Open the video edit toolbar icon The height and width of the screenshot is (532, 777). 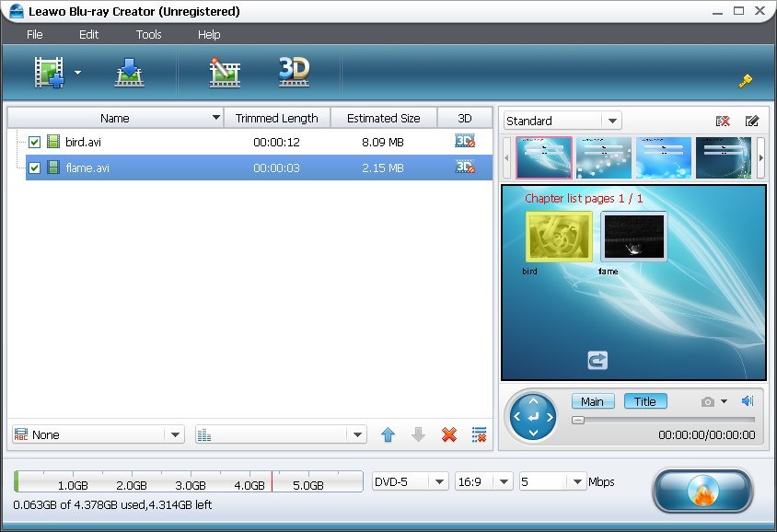(225, 73)
